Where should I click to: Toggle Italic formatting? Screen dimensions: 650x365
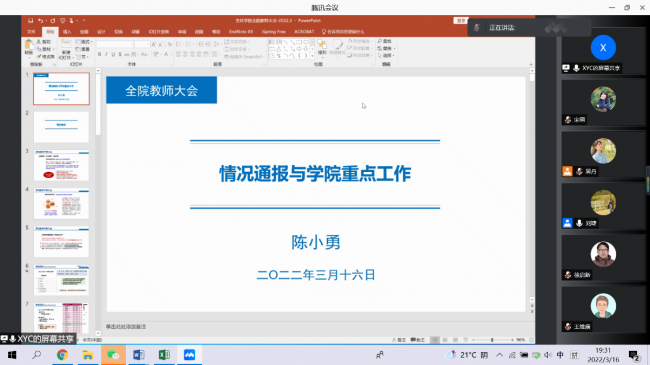pyautogui.click(x=106, y=54)
